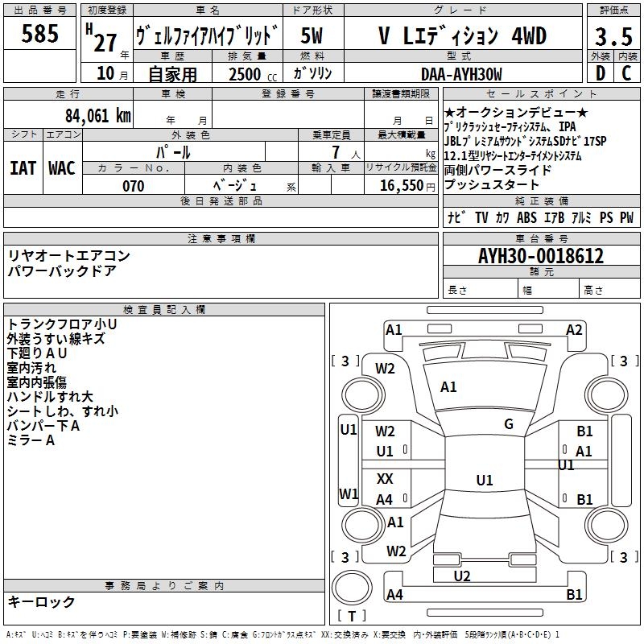644x644 pixels.
Task: Click model code DAA-AYH30W
Action: pos(461,74)
